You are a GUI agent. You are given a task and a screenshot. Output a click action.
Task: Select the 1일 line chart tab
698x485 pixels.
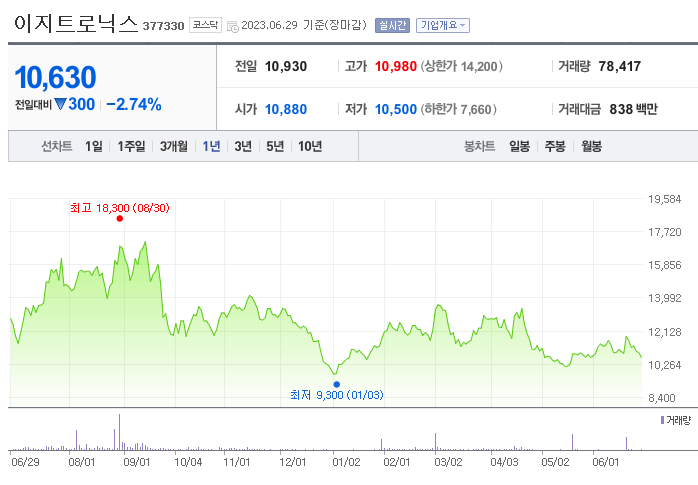tap(94, 146)
